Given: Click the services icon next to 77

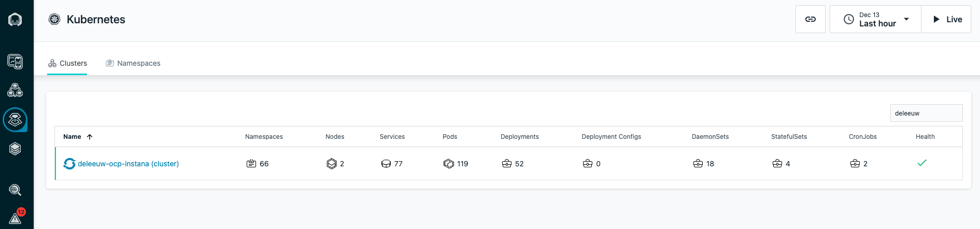Looking at the screenshot, I should coord(386,164).
